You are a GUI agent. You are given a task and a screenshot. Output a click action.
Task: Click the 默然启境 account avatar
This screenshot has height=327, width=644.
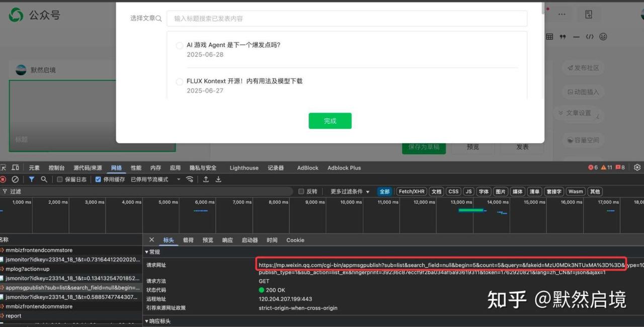pyautogui.click(x=21, y=70)
